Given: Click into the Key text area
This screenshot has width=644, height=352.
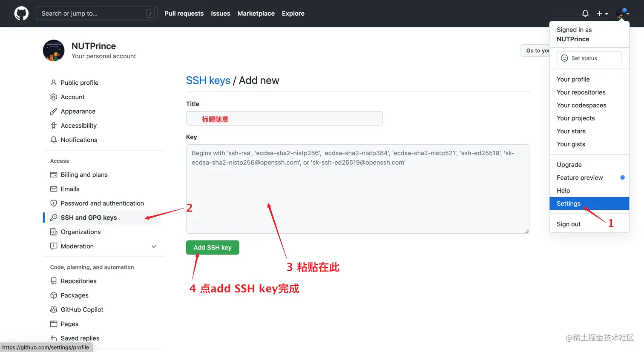Looking at the screenshot, I should click(x=358, y=189).
